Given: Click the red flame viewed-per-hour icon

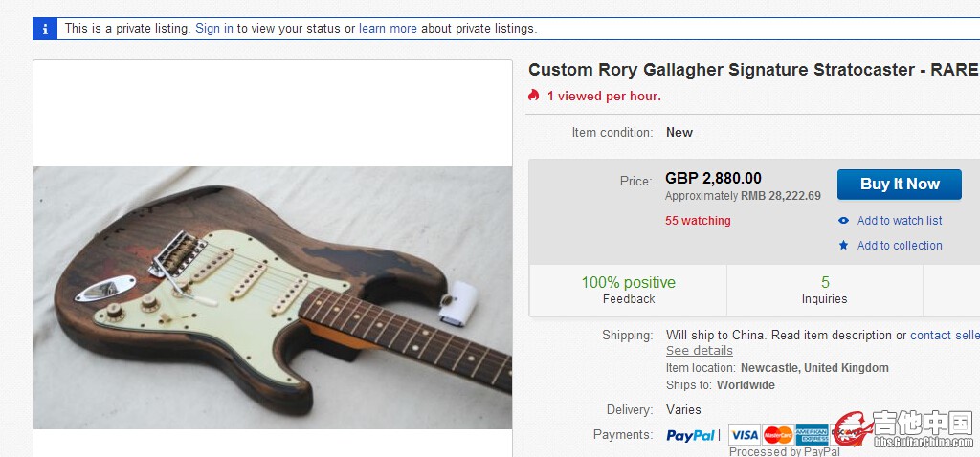Looking at the screenshot, I should 534,96.
